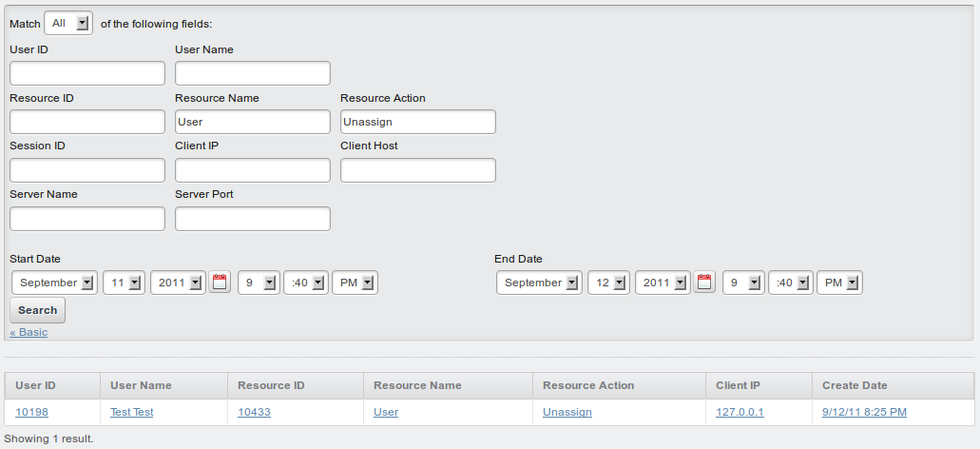Viewport: 980px width, 449px height.
Task: Click the Resource Name field containing User
Action: (253, 122)
